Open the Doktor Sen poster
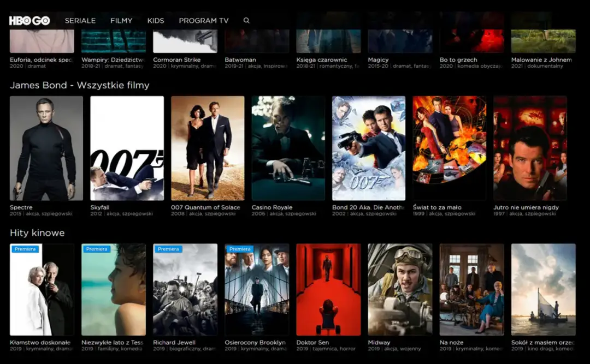Screen dimensions: 590x364 point(328,289)
